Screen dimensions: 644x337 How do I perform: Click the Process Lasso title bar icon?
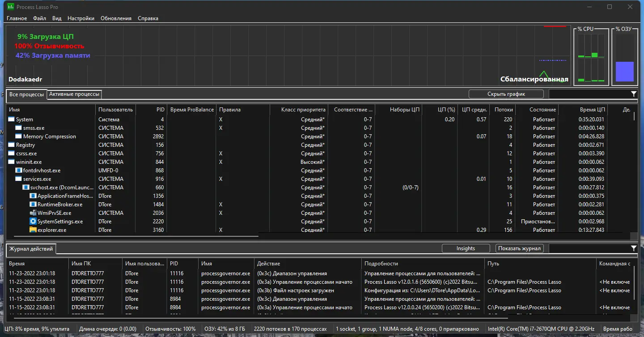(x=11, y=7)
